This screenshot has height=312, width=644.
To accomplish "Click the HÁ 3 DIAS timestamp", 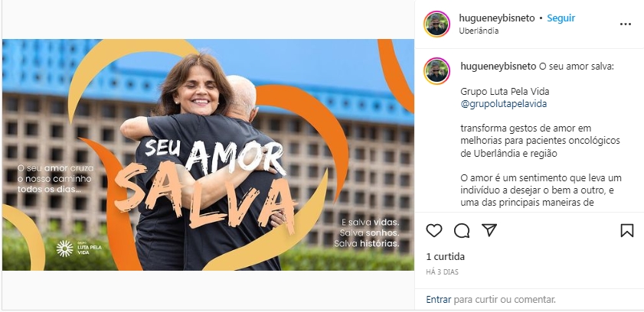I will [442, 271].
